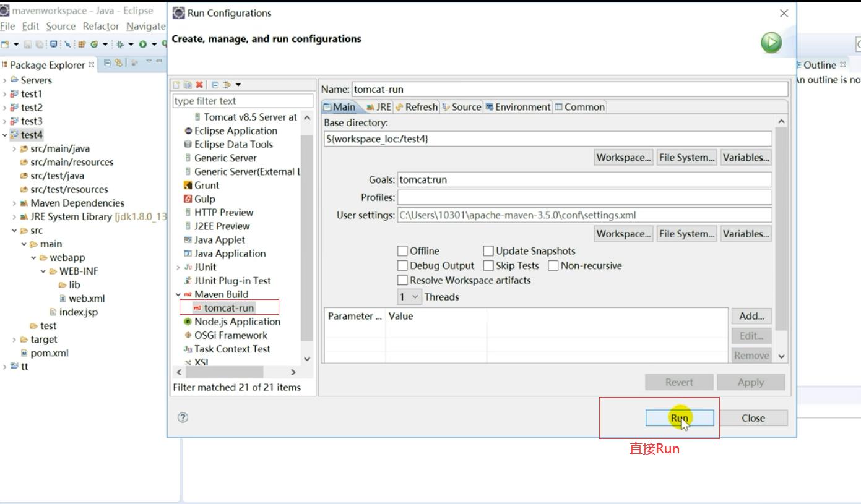Switch to the Refresh tab

417,107
